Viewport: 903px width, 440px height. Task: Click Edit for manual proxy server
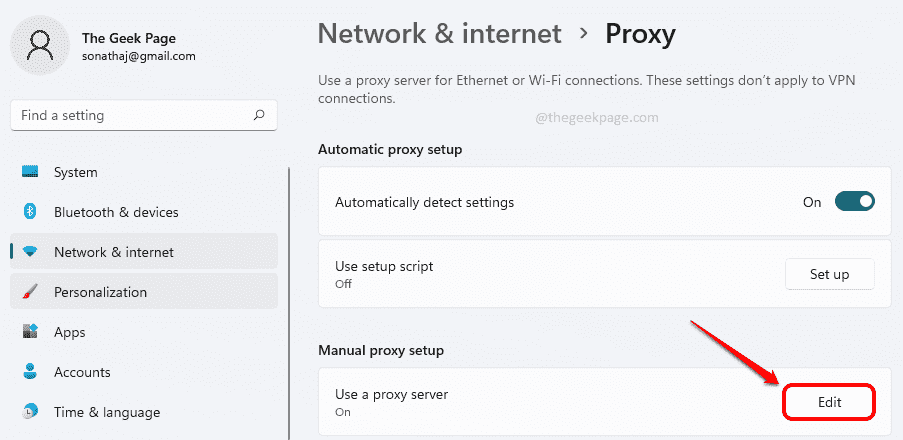click(829, 402)
